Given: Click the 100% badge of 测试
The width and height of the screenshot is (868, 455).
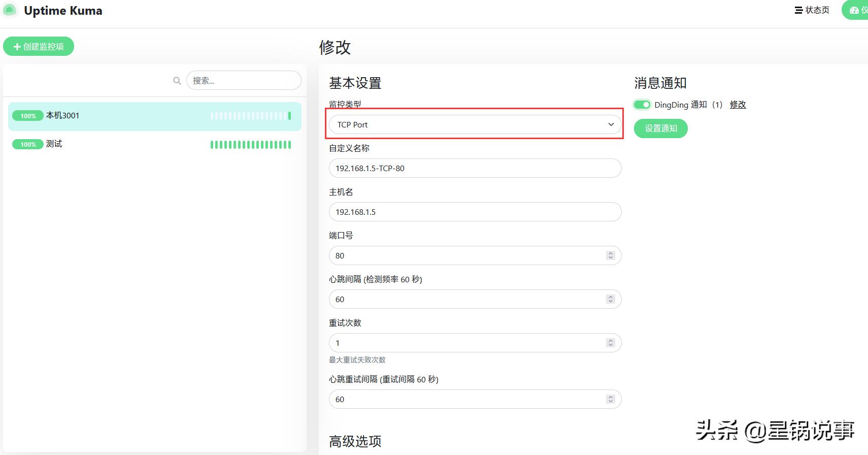Looking at the screenshot, I should tap(28, 145).
